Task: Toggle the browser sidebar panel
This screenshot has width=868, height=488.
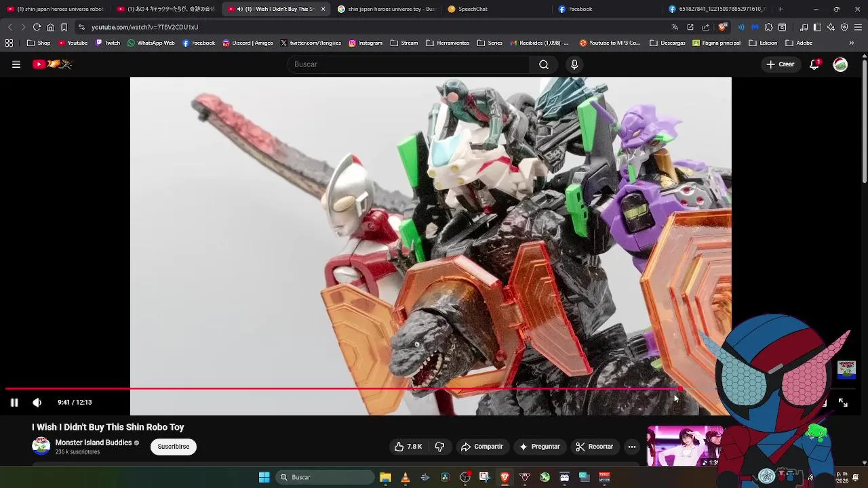Action: click(817, 27)
